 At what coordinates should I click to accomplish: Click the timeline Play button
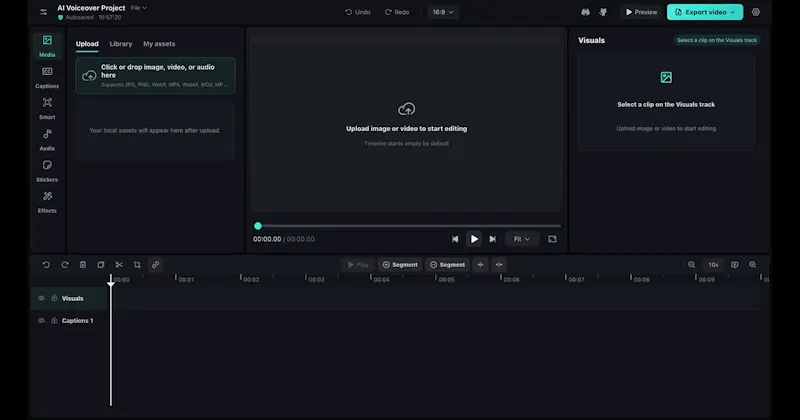coord(358,264)
